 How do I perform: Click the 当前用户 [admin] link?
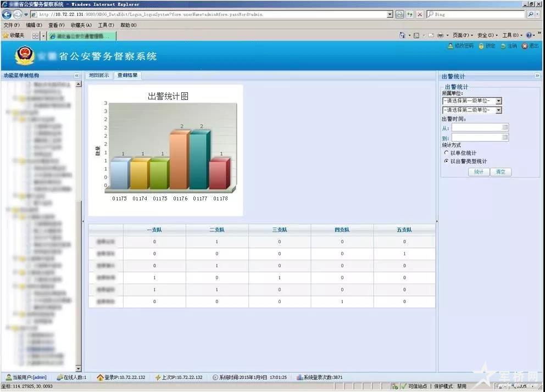[x=40, y=377]
